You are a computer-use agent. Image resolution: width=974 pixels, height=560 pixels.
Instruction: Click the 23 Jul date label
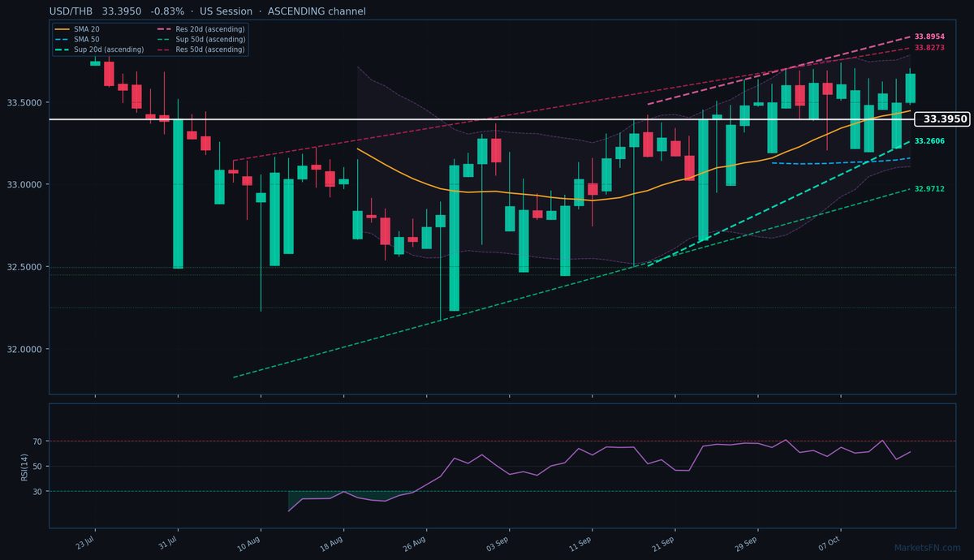tap(84, 541)
